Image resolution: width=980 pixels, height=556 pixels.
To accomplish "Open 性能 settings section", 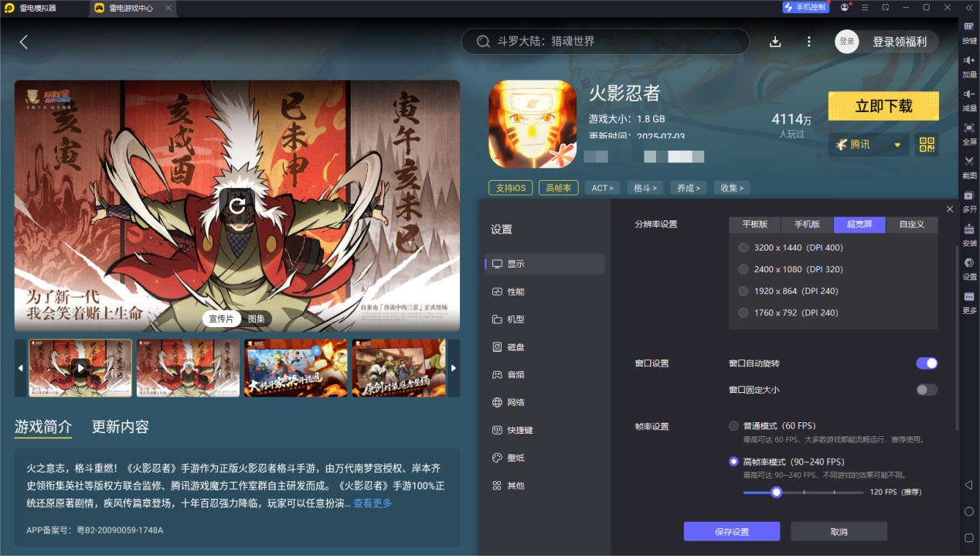I will [x=545, y=292].
